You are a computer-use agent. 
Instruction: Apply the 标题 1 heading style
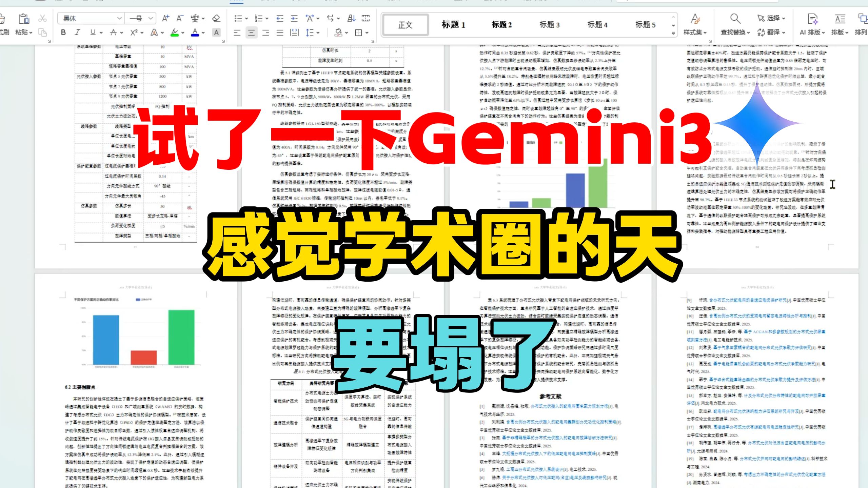(453, 25)
